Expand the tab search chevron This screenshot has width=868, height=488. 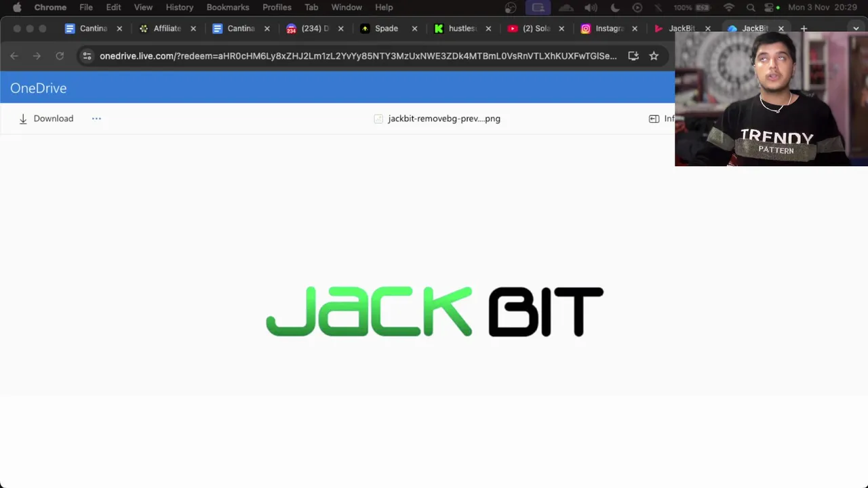[x=856, y=28]
